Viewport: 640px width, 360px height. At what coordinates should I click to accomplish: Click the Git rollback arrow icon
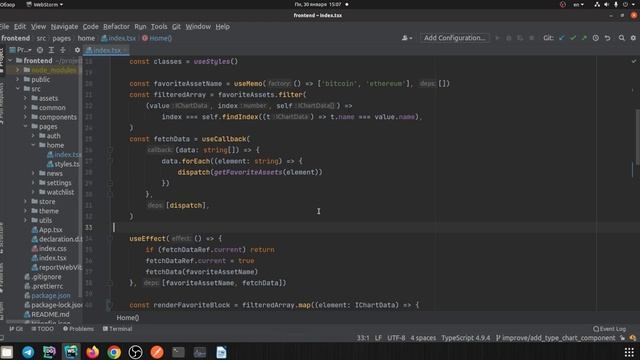point(607,38)
